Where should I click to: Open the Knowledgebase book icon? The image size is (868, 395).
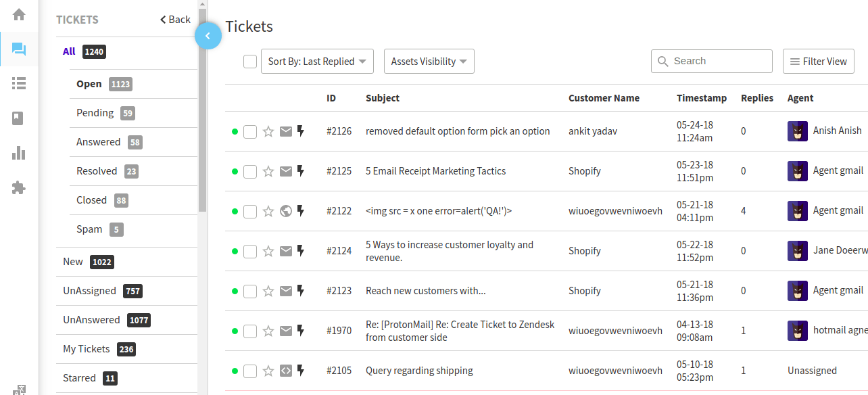(18, 118)
